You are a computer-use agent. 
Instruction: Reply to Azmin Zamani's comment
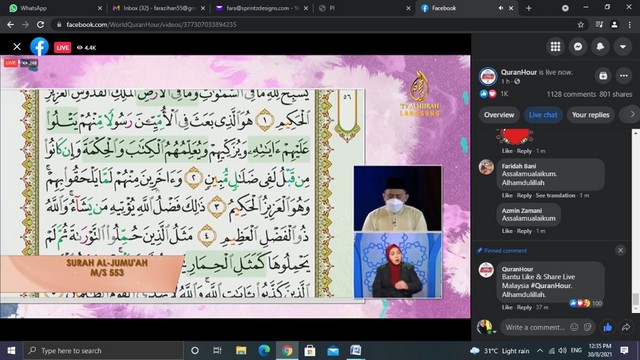point(524,231)
